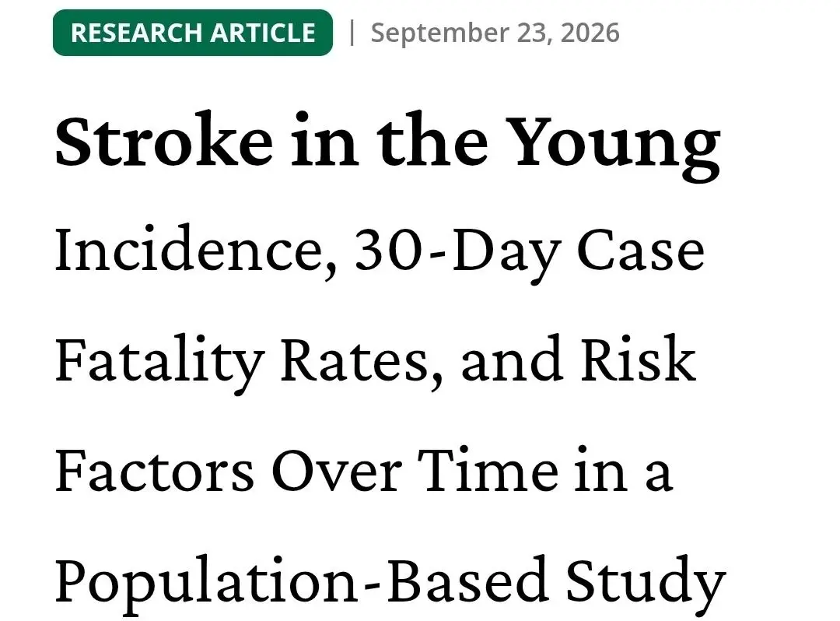Click the green RESEARCH ARTICLE badge
840x621 pixels.
pyautogui.click(x=193, y=33)
